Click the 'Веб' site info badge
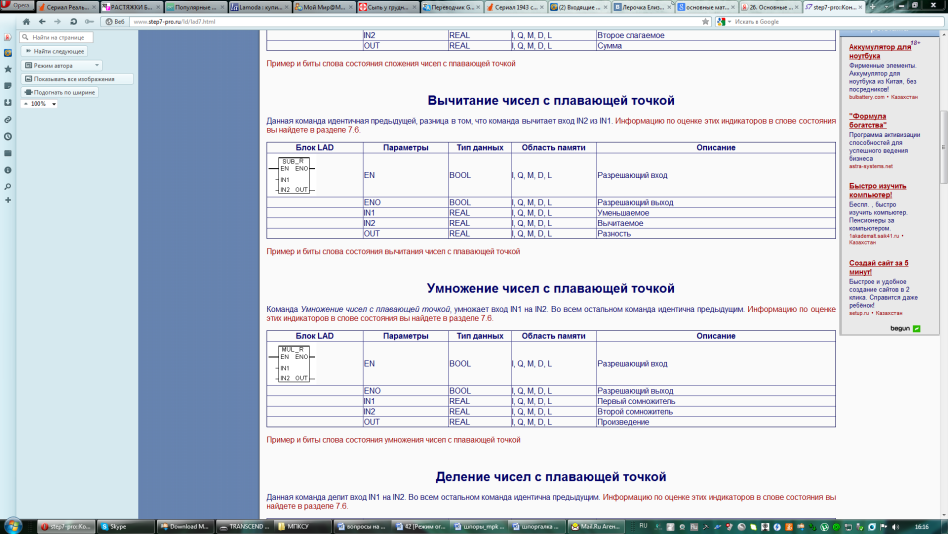The height and width of the screenshot is (534, 948). pyautogui.click(x=115, y=22)
